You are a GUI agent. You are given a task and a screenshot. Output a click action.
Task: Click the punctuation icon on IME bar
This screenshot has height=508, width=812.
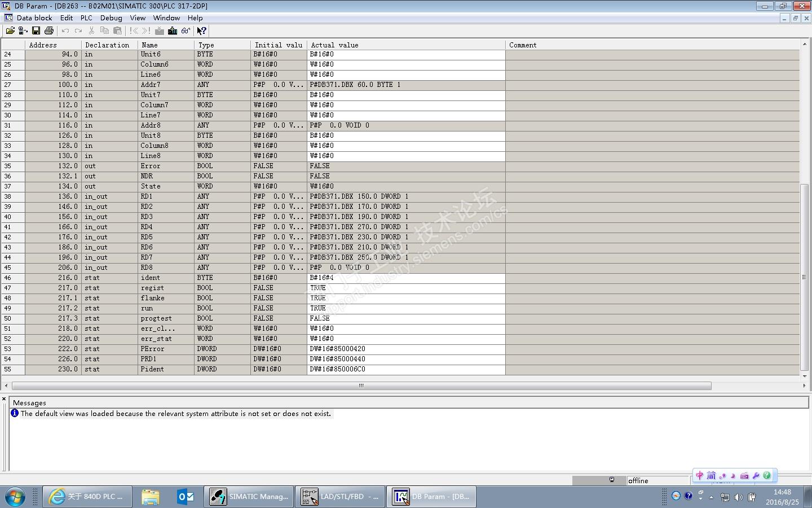(723, 476)
